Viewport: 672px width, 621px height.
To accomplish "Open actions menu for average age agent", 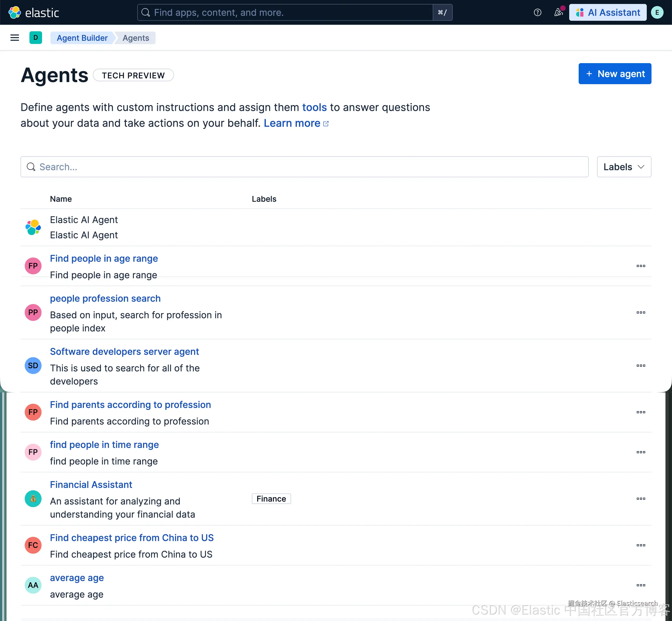I will [x=640, y=585].
